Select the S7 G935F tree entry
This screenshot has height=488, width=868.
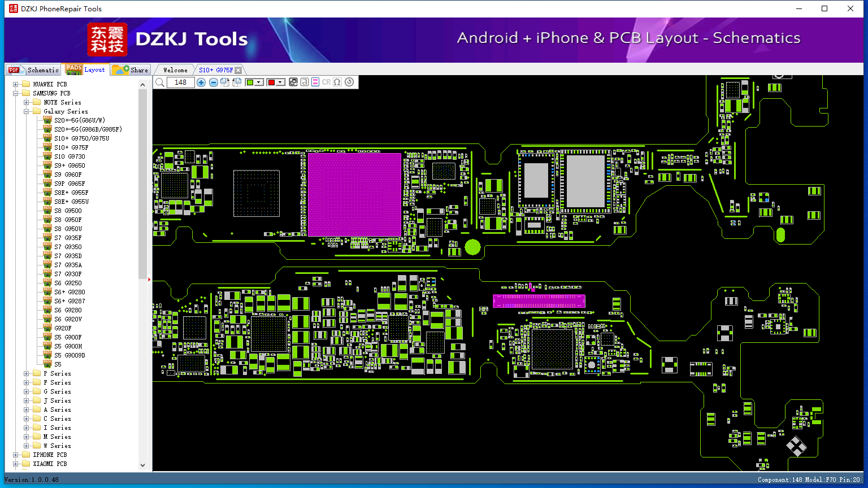click(x=68, y=238)
